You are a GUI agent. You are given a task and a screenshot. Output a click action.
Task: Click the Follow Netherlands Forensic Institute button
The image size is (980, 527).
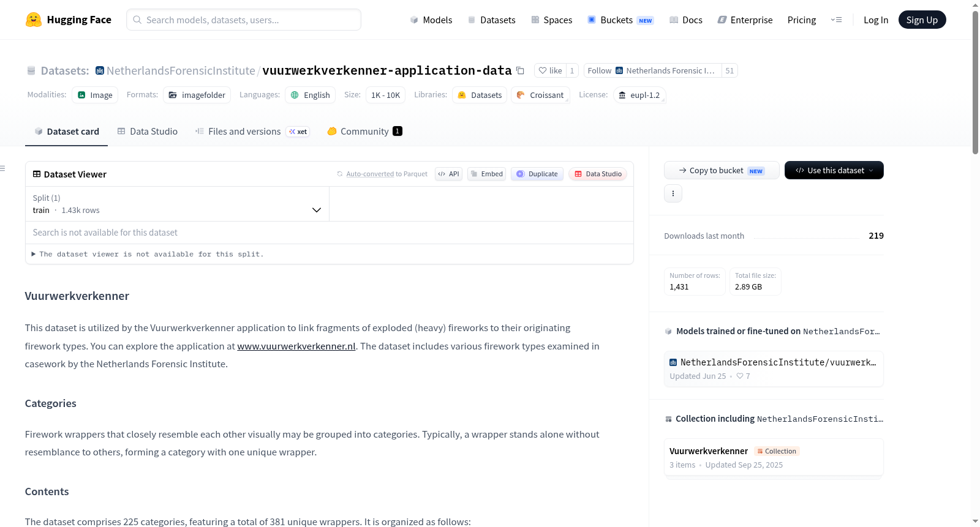point(653,70)
